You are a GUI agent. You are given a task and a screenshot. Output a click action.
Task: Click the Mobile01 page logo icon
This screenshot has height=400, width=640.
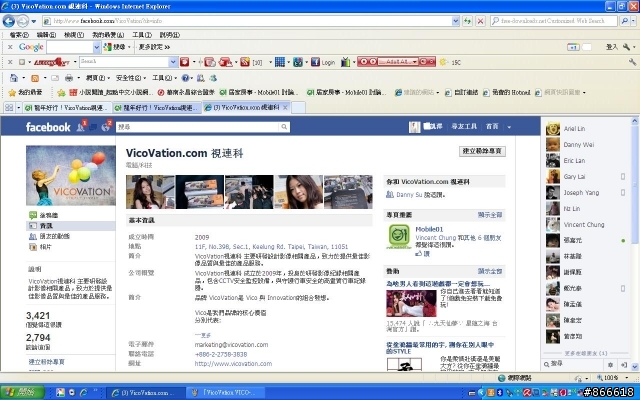pos(399,236)
